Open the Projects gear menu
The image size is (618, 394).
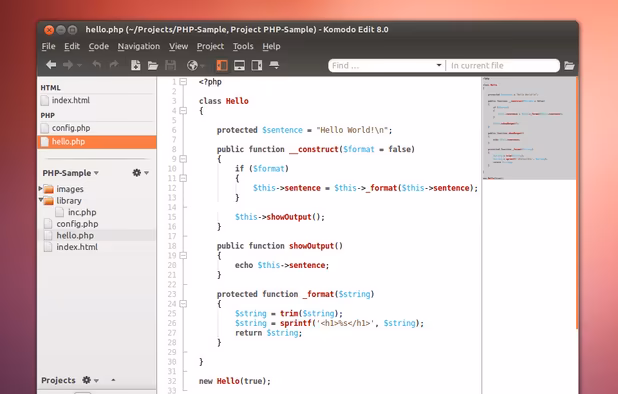pos(90,380)
